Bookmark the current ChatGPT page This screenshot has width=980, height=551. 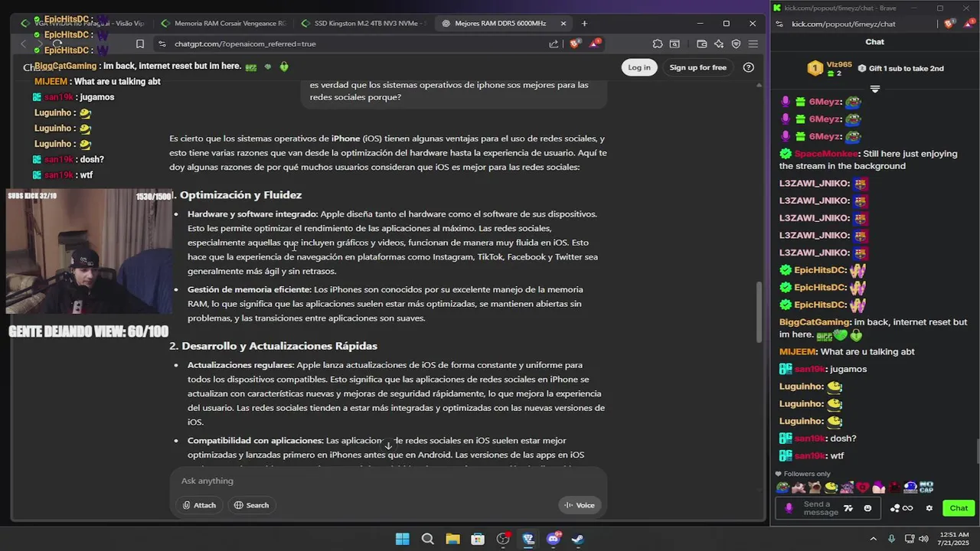(140, 44)
